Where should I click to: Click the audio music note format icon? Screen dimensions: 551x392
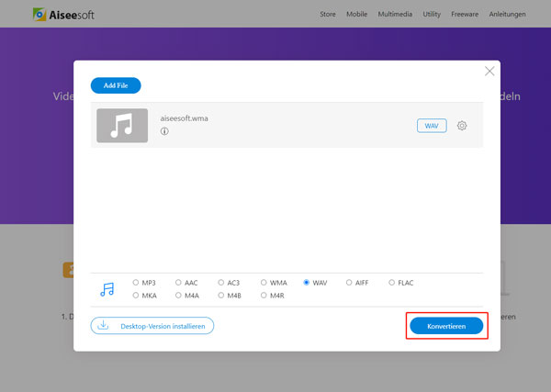(107, 289)
